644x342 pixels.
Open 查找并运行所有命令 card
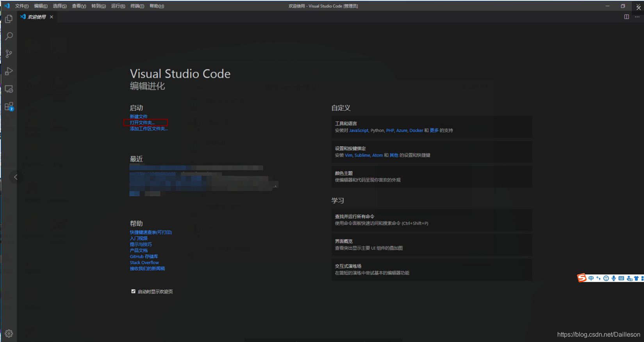coord(432,220)
